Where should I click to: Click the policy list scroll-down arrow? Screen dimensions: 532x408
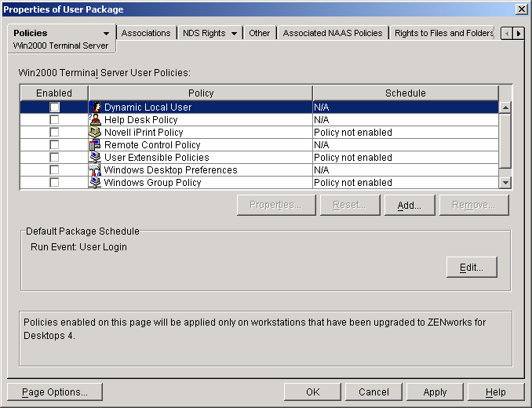[x=505, y=183]
